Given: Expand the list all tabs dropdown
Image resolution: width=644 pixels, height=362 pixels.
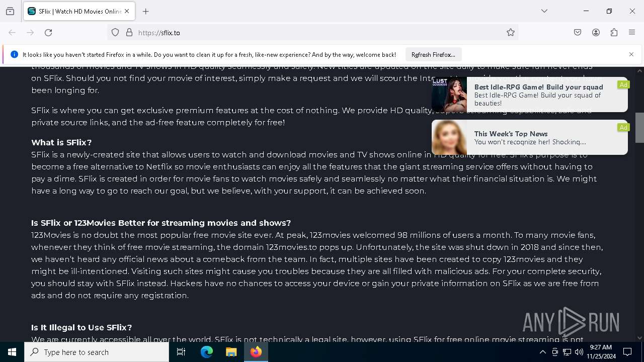Looking at the screenshot, I should 544,11.
